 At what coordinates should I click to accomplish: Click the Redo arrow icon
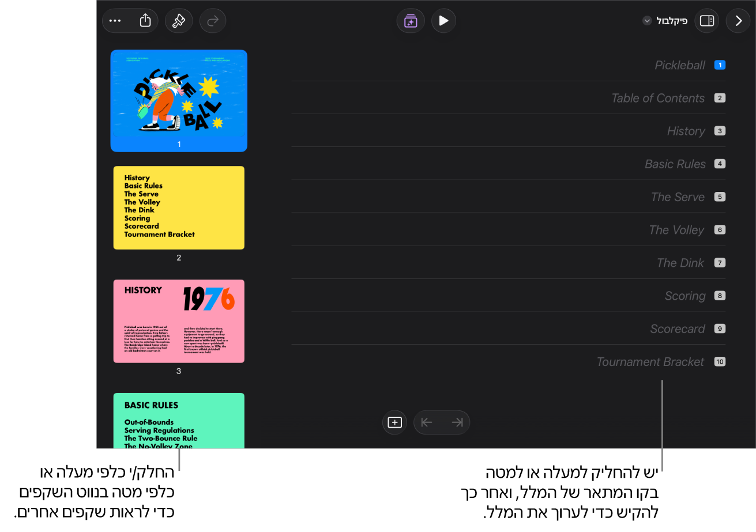tap(213, 21)
